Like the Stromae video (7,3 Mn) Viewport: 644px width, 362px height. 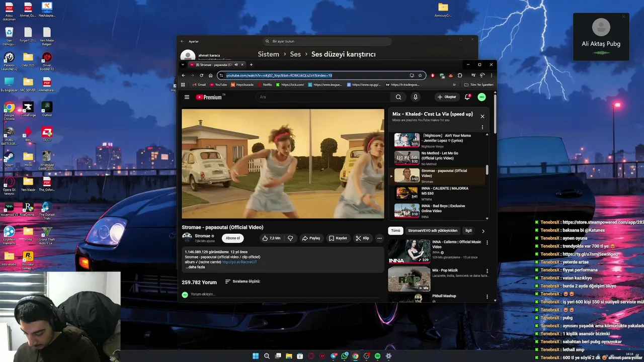tap(271, 238)
